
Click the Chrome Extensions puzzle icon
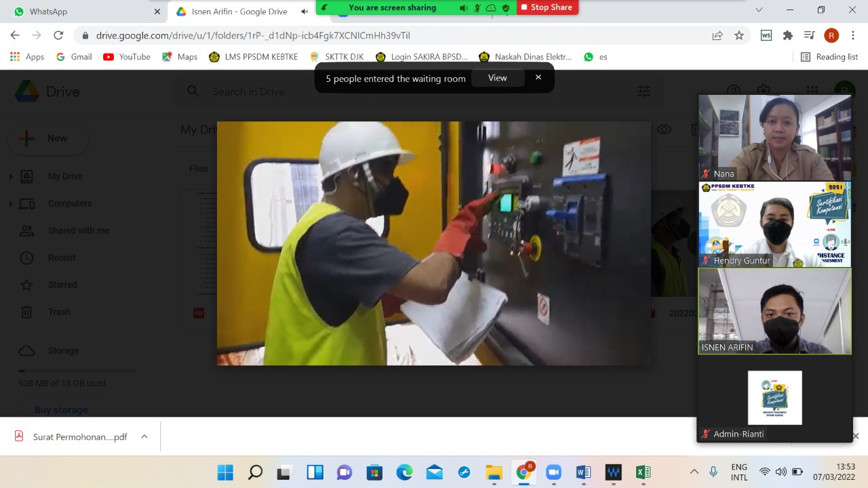click(x=787, y=35)
